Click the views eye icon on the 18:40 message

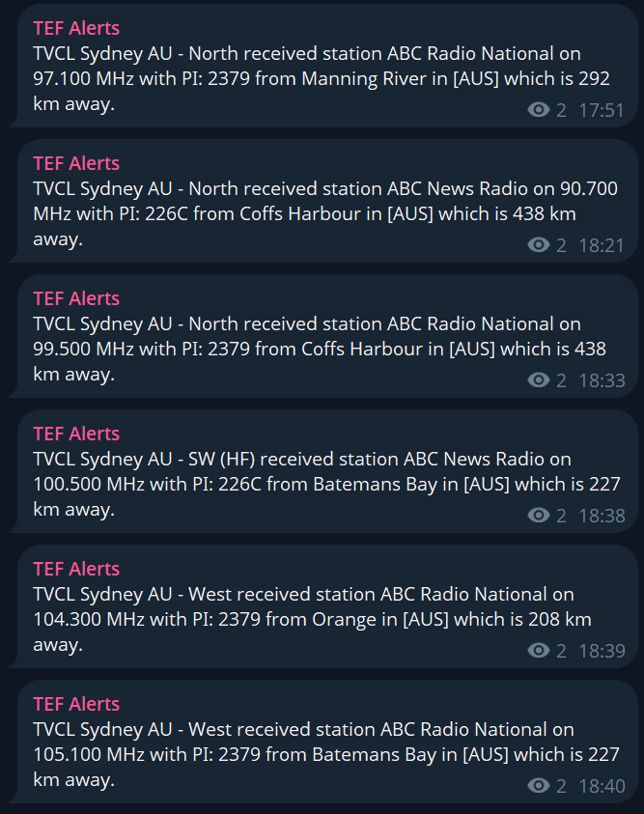[x=538, y=786]
